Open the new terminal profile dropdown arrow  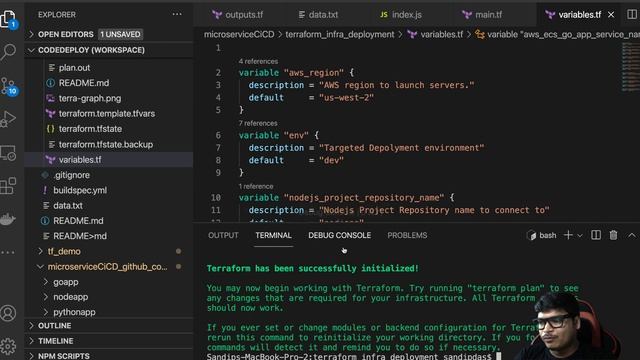pos(580,236)
